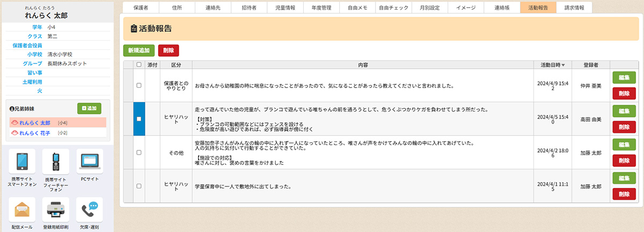Delete the 2024/4/2 加藤 太郎 report

tap(624, 161)
